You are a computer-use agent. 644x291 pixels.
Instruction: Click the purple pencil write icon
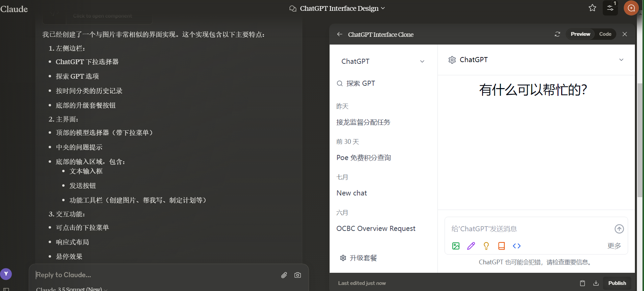pyautogui.click(x=471, y=246)
